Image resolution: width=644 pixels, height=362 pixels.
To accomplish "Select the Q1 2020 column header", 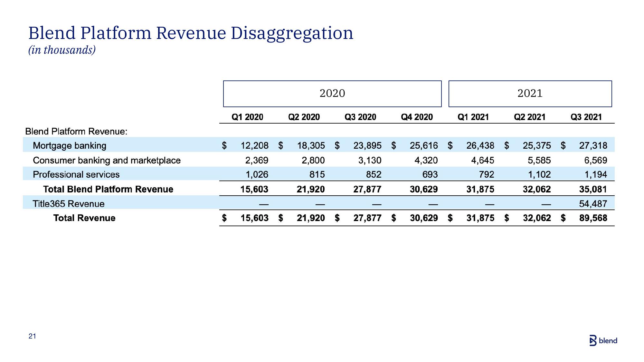I will pyautogui.click(x=247, y=117).
